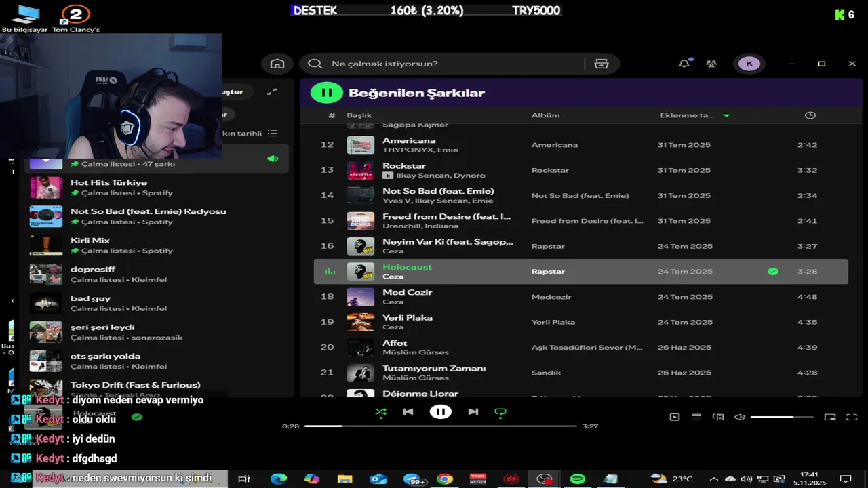Mute with the volume speaker icon

[740, 418]
